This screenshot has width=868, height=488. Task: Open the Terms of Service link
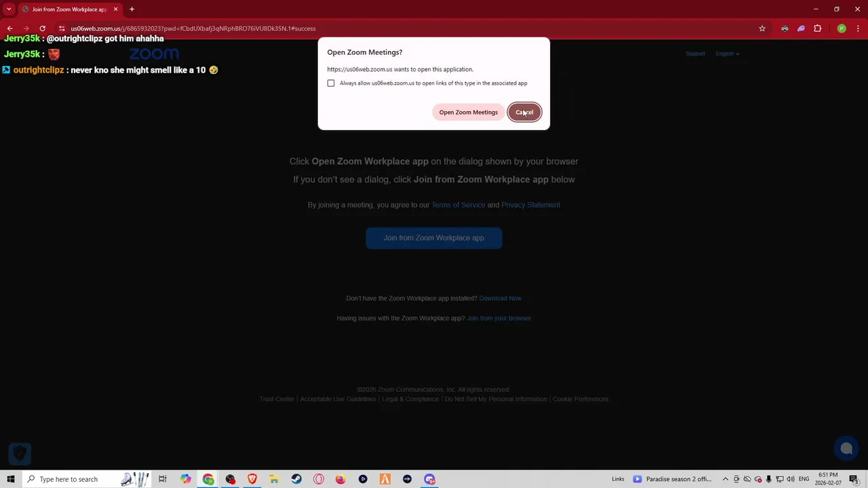[x=458, y=205]
